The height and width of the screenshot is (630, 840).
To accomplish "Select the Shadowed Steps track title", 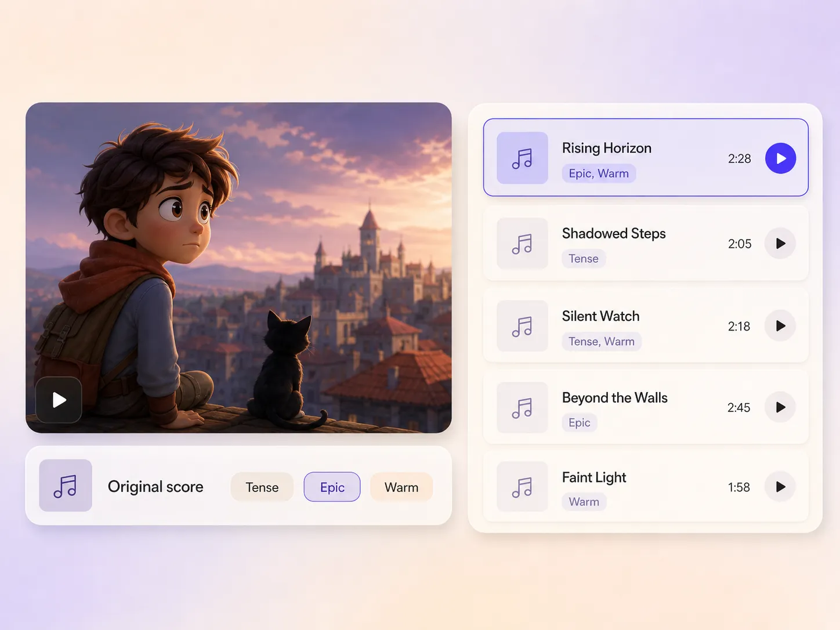I will (x=614, y=233).
